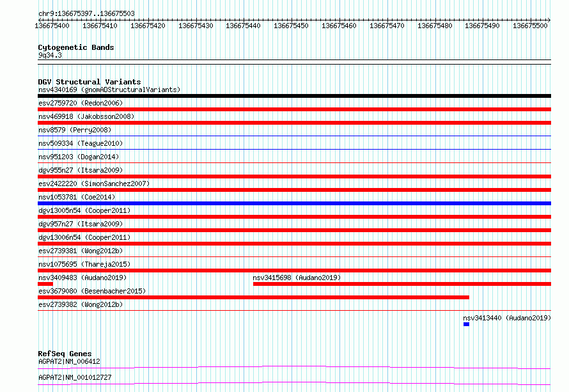Image resolution: width=569 pixels, height=392 pixels.
Task: Click ruler position 136675450
Action: [291, 26]
